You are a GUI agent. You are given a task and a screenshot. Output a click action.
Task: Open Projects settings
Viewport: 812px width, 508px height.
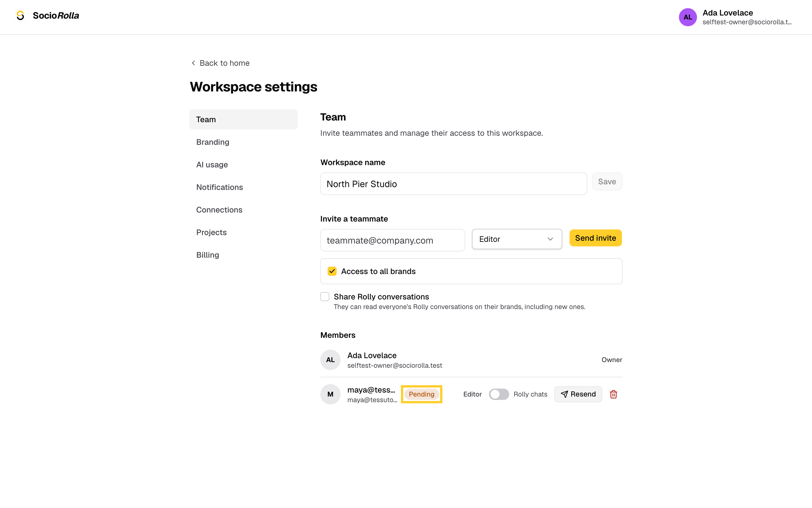tap(243, 232)
